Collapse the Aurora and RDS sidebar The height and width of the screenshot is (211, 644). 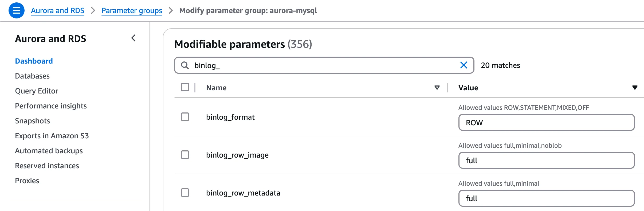click(x=133, y=38)
